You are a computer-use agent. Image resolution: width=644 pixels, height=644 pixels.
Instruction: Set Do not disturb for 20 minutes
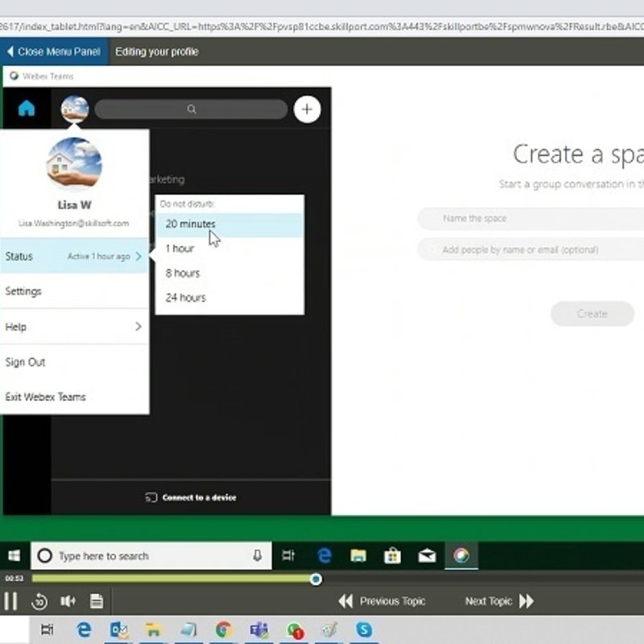[x=229, y=225]
